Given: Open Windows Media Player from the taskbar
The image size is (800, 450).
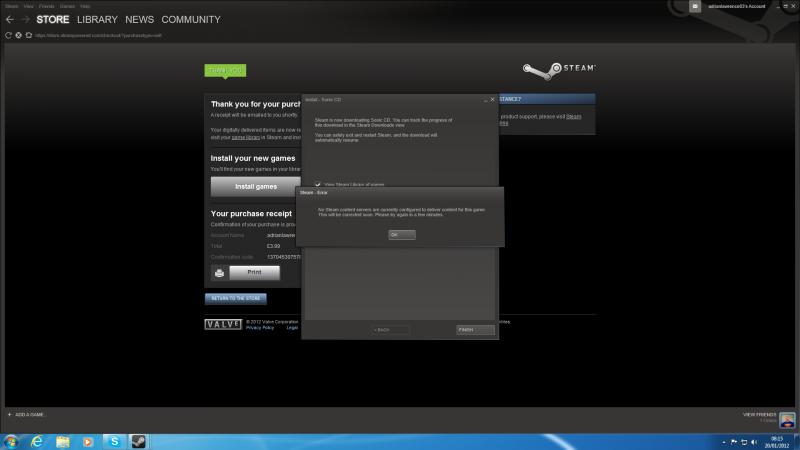Looking at the screenshot, I should 88,441.
